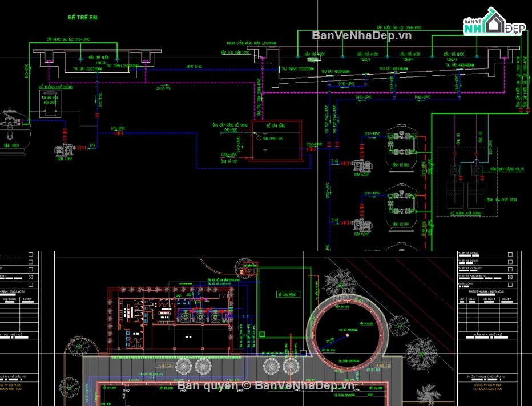The height and width of the screenshot is (406, 532).
Task: Tick the THIẾT KẾ SƠ BỘ checkbox in right title block
Action: [x=510, y=254]
